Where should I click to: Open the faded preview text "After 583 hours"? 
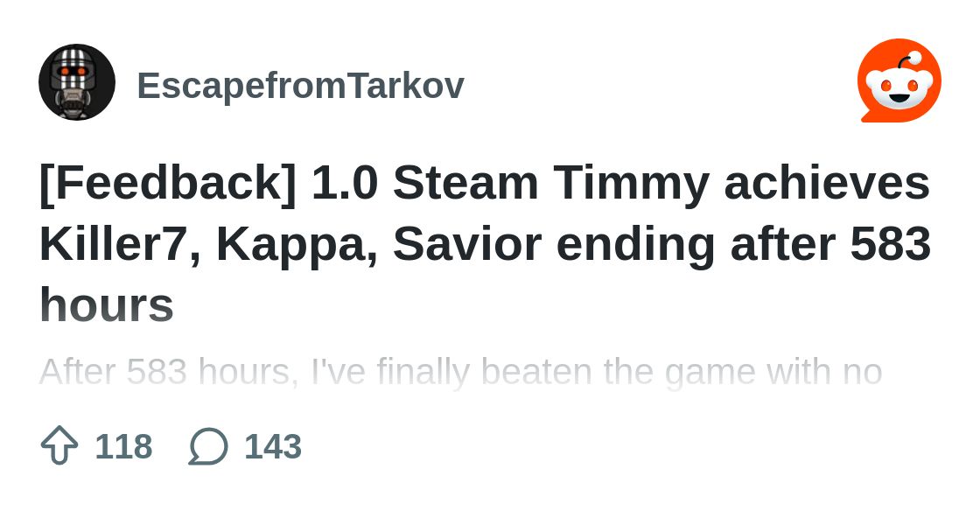[x=165, y=373]
